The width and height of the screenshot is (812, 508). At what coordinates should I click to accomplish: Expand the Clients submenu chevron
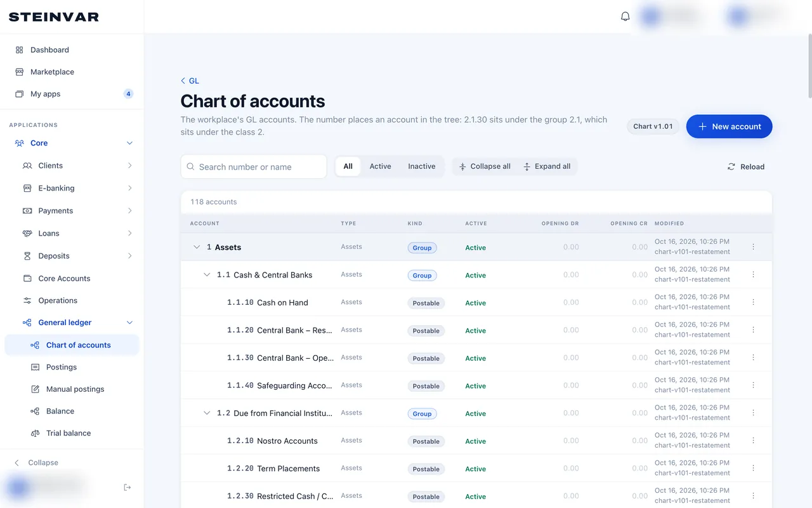129,166
